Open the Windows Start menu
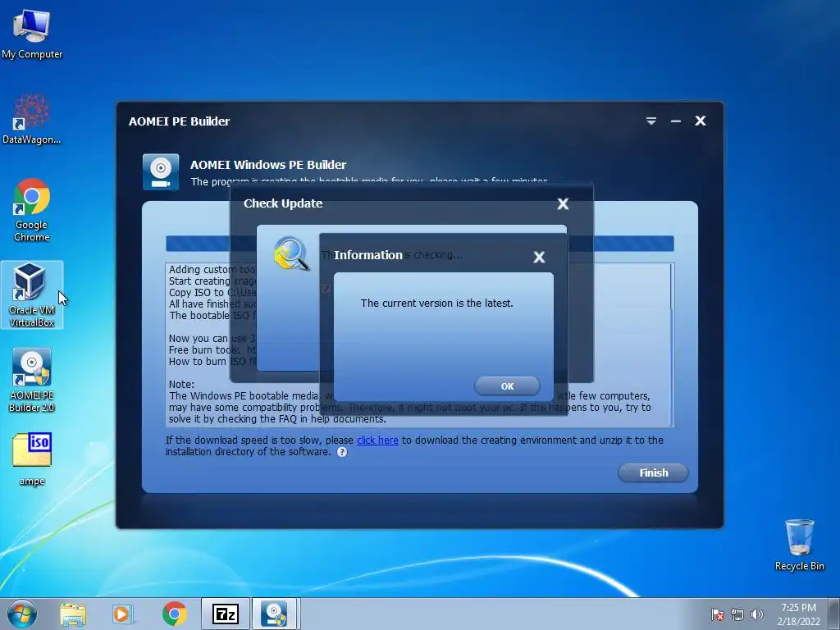Image resolution: width=840 pixels, height=630 pixels. (22, 614)
